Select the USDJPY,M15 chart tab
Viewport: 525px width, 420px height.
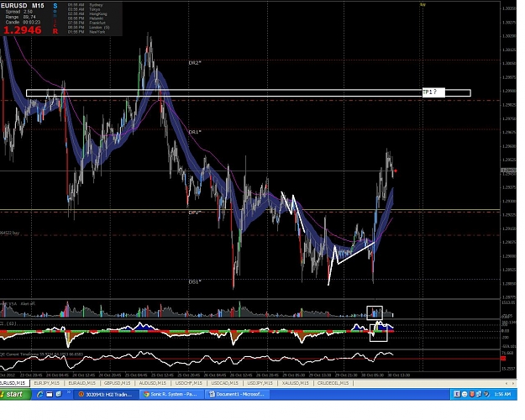pyautogui.click(x=260, y=383)
